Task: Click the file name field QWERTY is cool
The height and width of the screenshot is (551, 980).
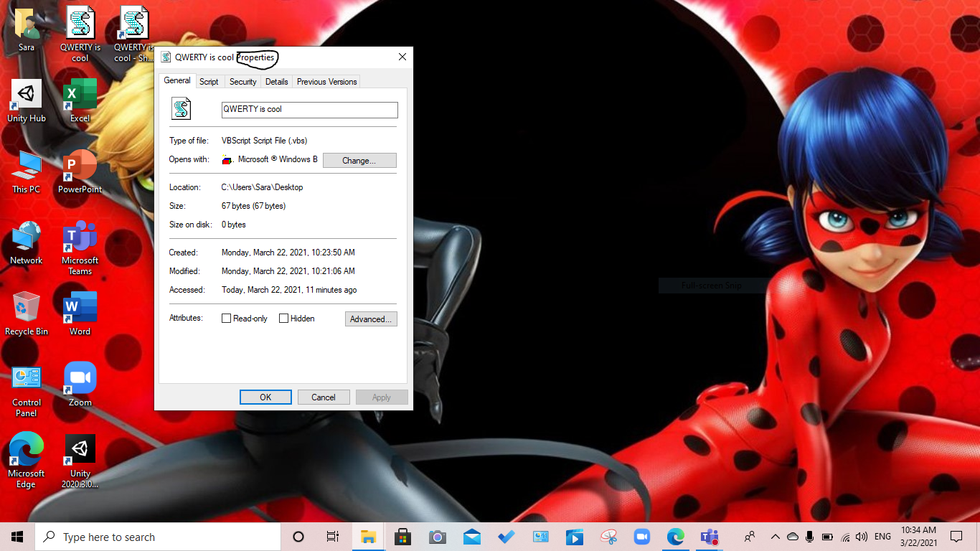Action: [309, 109]
